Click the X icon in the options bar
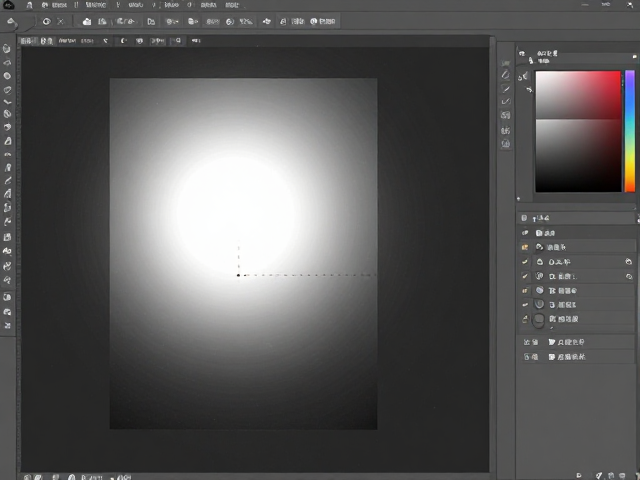Viewport: 640px width, 480px height. pos(60,22)
